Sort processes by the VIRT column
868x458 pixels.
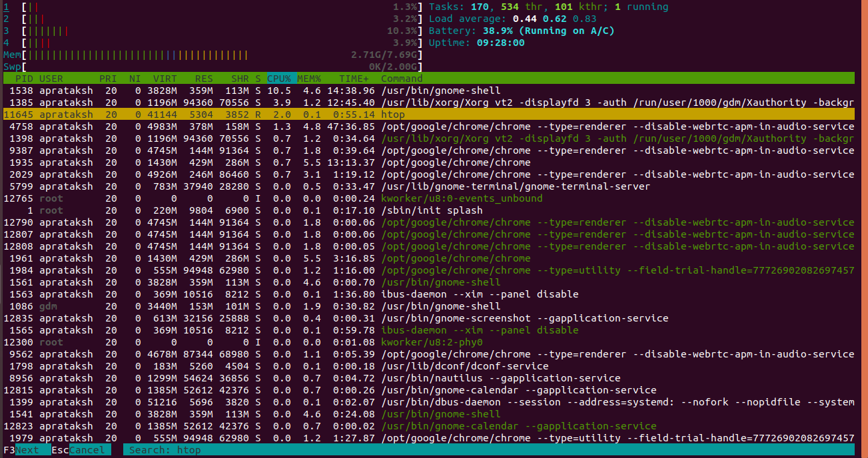165,78
